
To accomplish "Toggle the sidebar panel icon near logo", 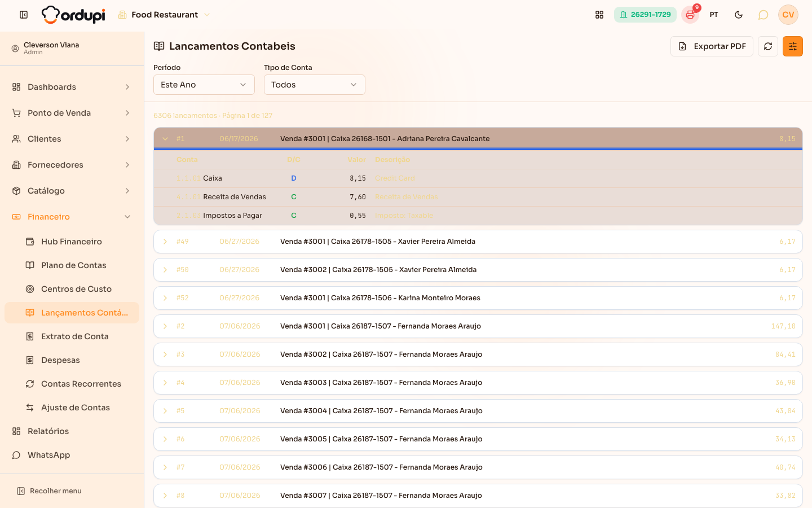I will [x=24, y=15].
